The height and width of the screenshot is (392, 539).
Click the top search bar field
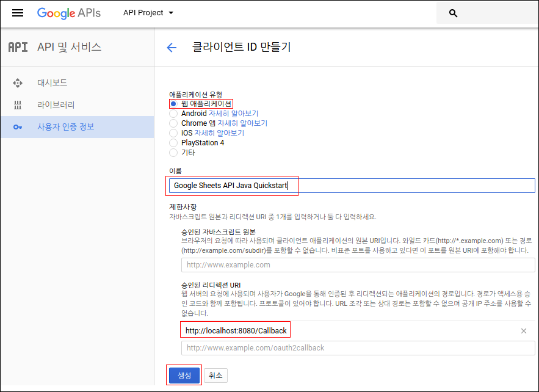pos(488,13)
